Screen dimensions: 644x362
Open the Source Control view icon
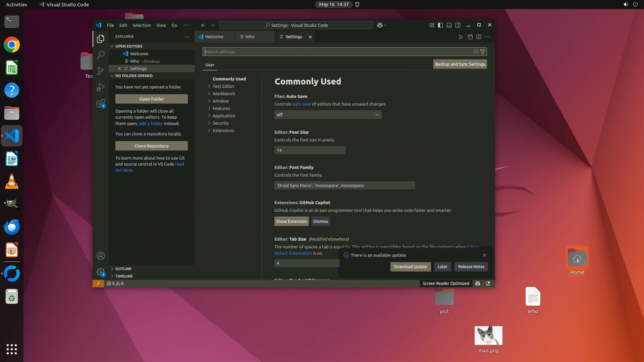click(100, 71)
